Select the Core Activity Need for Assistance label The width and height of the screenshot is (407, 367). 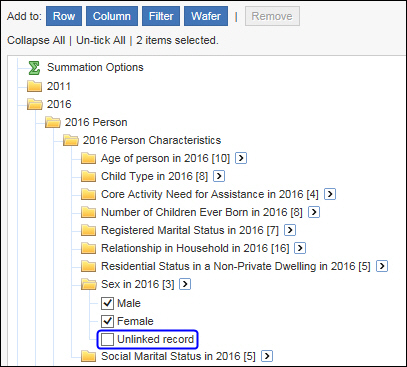click(x=210, y=194)
